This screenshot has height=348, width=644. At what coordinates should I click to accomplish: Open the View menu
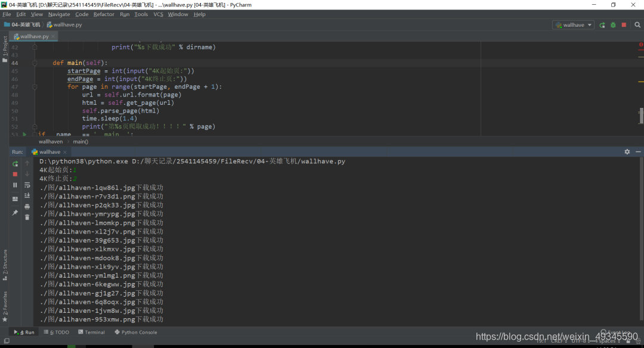coord(36,14)
